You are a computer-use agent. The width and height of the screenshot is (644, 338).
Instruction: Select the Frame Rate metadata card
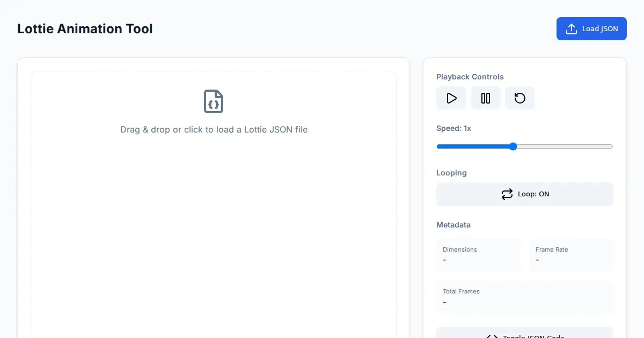[571, 255]
